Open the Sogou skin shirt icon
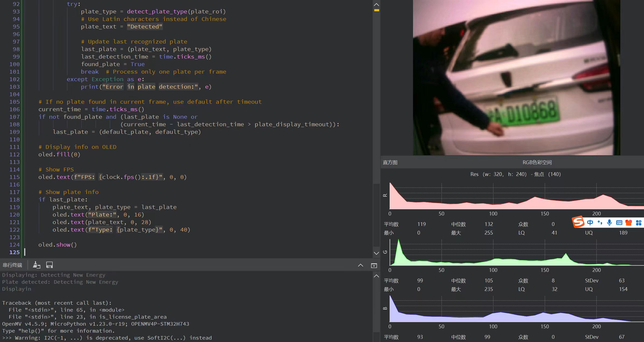The width and height of the screenshot is (644, 342). pos(629,222)
